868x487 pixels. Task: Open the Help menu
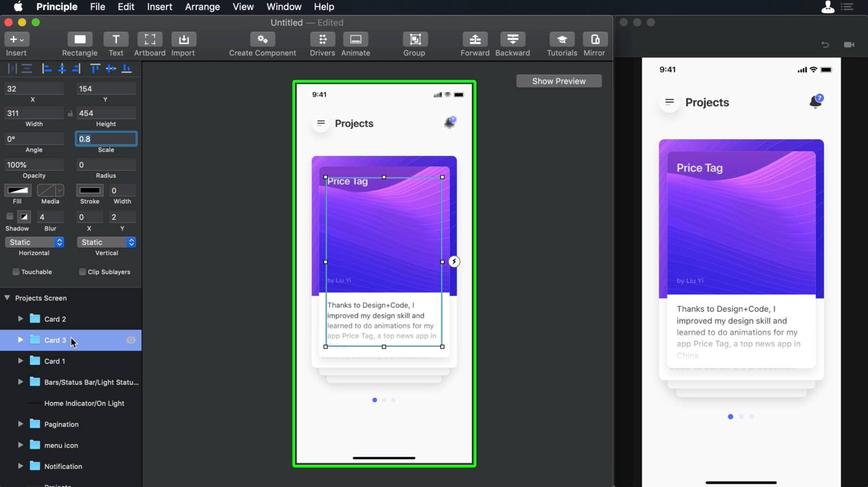click(324, 7)
